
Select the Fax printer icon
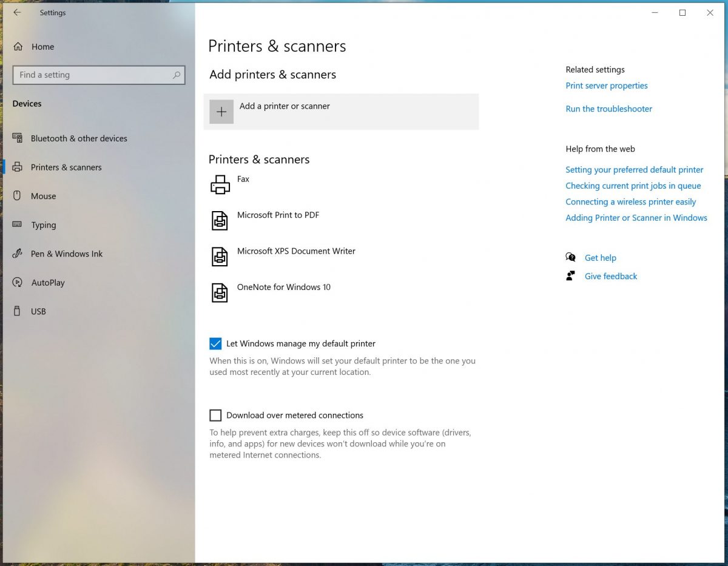[x=220, y=184]
